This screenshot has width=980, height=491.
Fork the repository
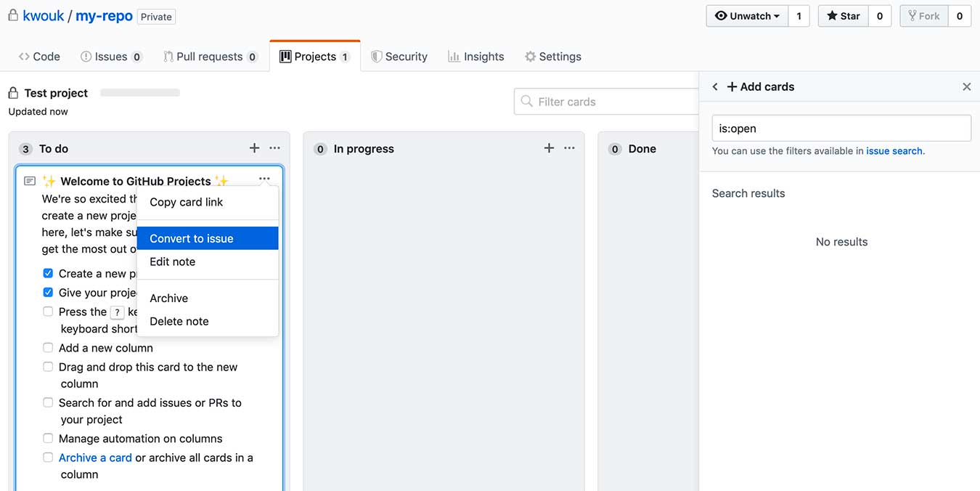[923, 15]
